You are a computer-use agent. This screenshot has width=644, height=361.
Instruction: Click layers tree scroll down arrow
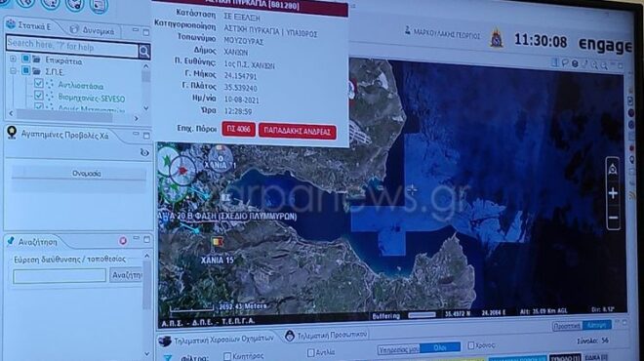145,107
